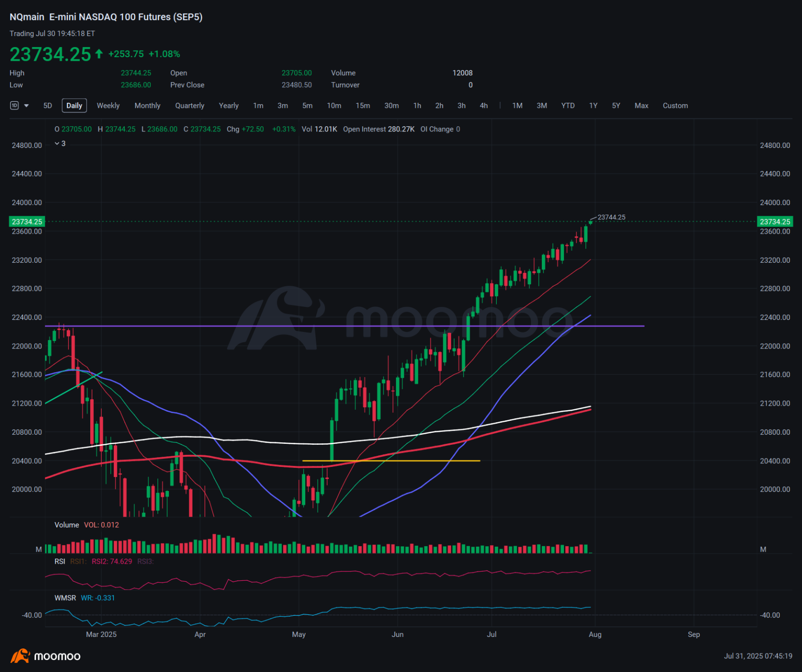
Task: Choose the 30m interval
Action: pyautogui.click(x=391, y=105)
